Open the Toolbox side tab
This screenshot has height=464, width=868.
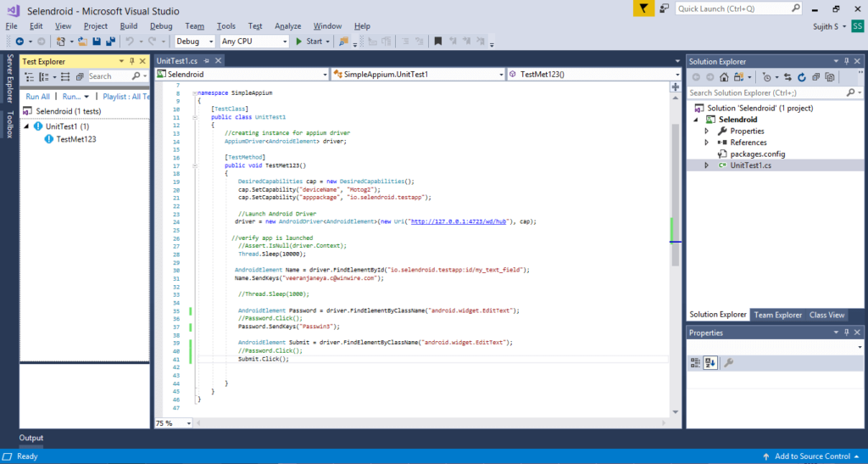click(x=9, y=124)
